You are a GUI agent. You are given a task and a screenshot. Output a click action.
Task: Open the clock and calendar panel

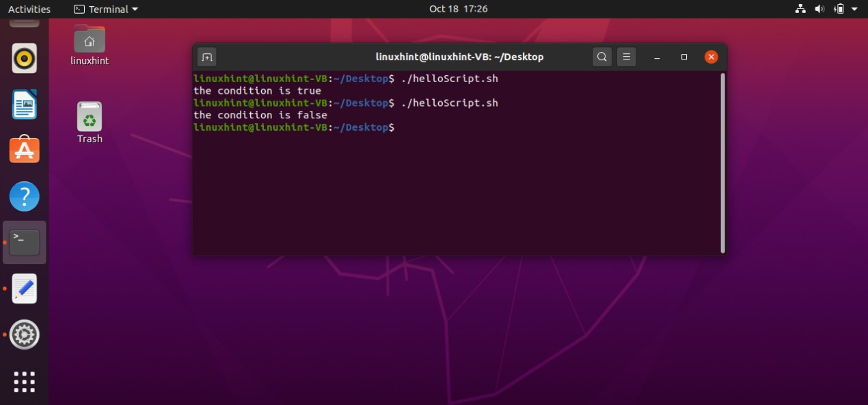pyautogui.click(x=458, y=9)
